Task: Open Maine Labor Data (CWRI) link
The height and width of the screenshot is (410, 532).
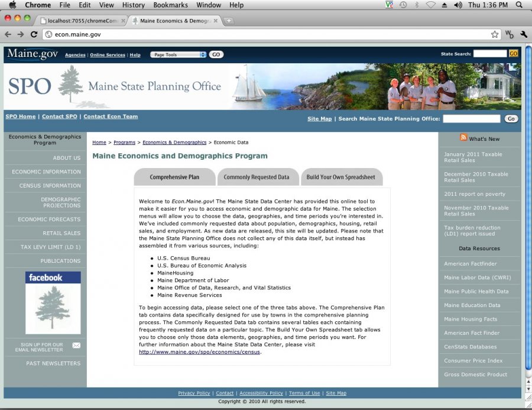Action: (478, 277)
